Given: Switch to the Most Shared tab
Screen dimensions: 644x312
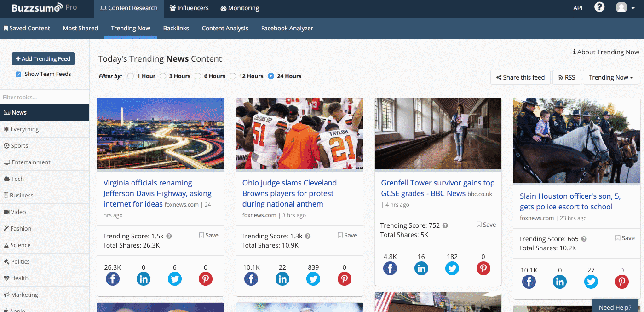Looking at the screenshot, I should click(80, 28).
